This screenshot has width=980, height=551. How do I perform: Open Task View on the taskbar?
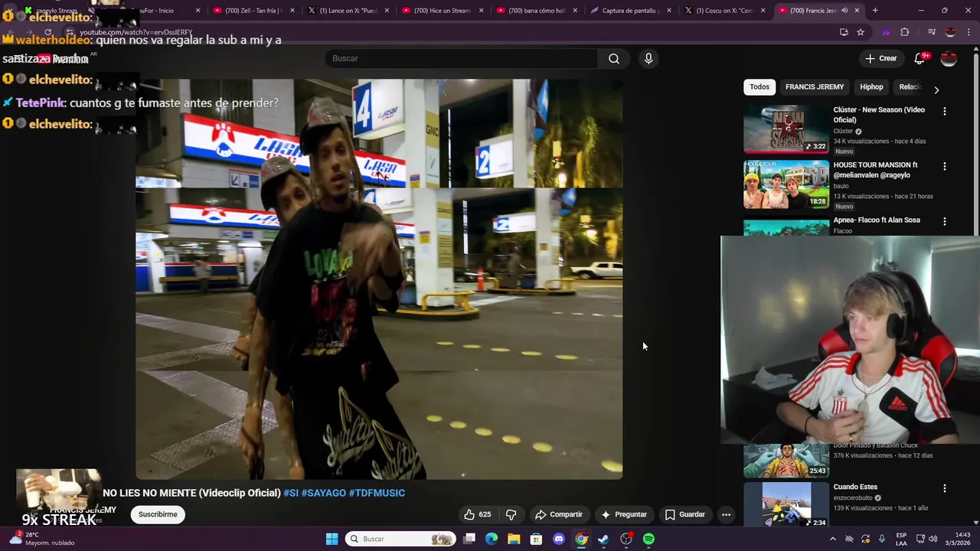tap(469, 540)
